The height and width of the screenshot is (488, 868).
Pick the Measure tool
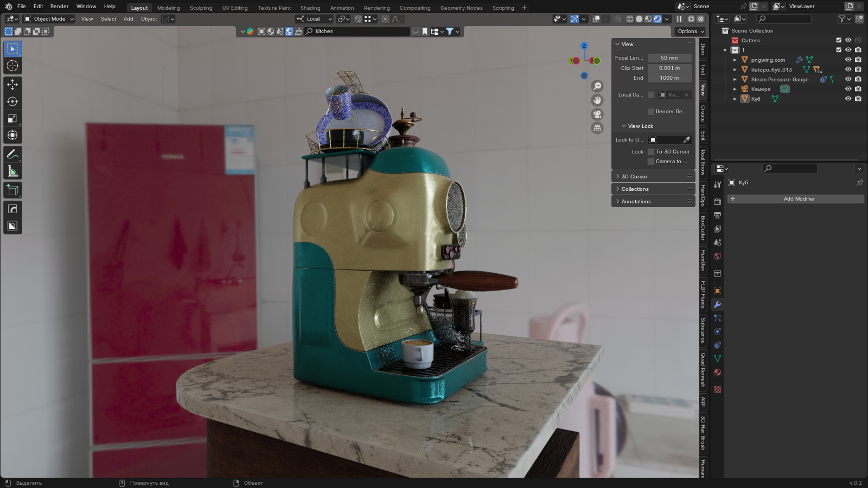coord(12,172)
